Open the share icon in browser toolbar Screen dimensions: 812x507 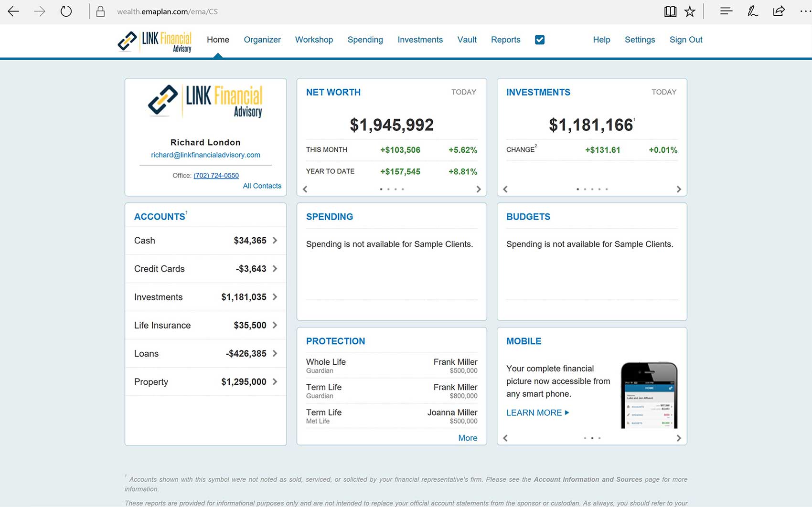(779, 11)
